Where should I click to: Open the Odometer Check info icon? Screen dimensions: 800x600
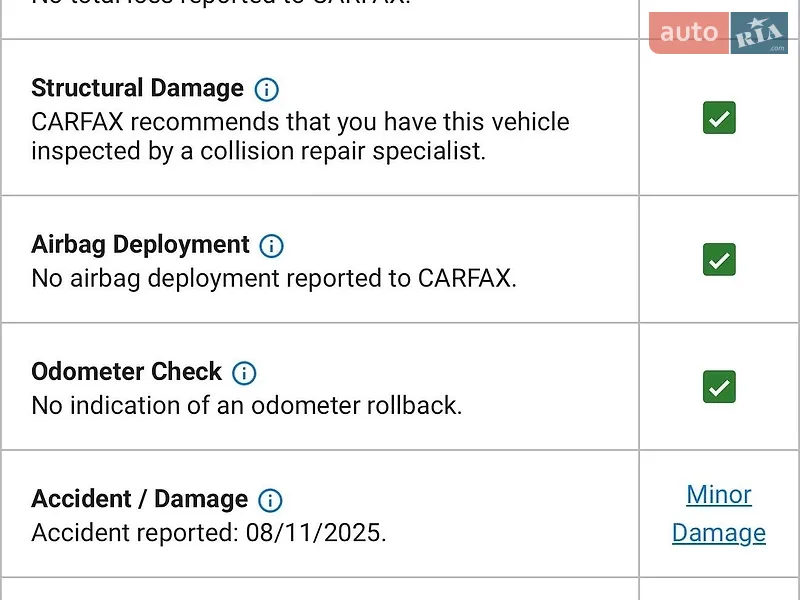point(244,373)
